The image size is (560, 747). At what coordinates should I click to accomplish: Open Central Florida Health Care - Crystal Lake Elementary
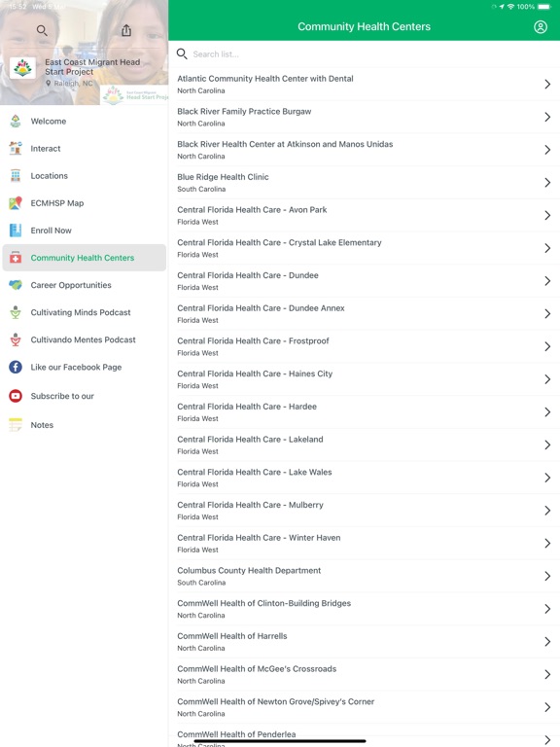point(365,248)
